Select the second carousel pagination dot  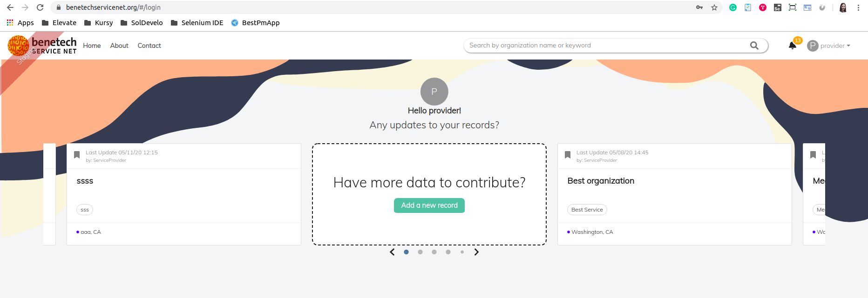(420, 252)
